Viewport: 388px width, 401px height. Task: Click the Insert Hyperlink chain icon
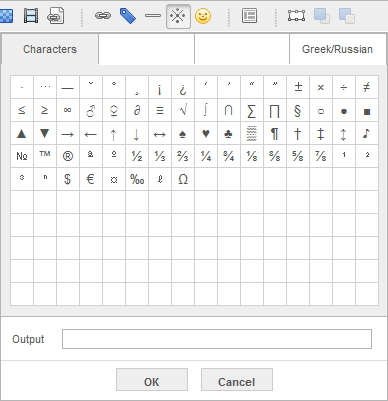click(x=103, y=16)
